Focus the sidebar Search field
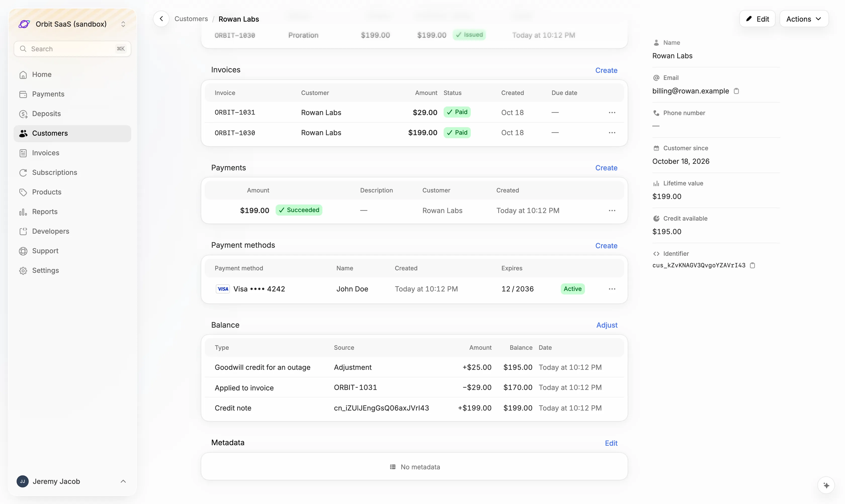Screen dimensions: 845x504 click(72, 49)
